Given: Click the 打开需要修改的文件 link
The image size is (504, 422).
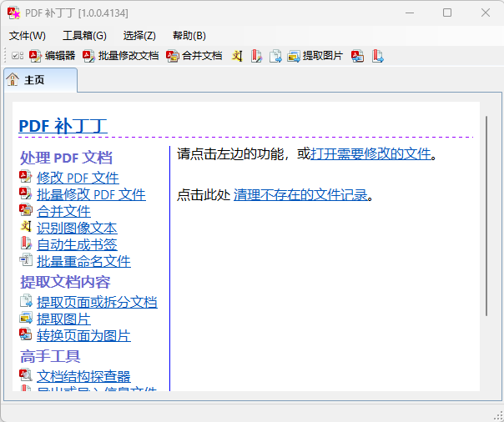Looking at the screenshot, I should [370, 154].
